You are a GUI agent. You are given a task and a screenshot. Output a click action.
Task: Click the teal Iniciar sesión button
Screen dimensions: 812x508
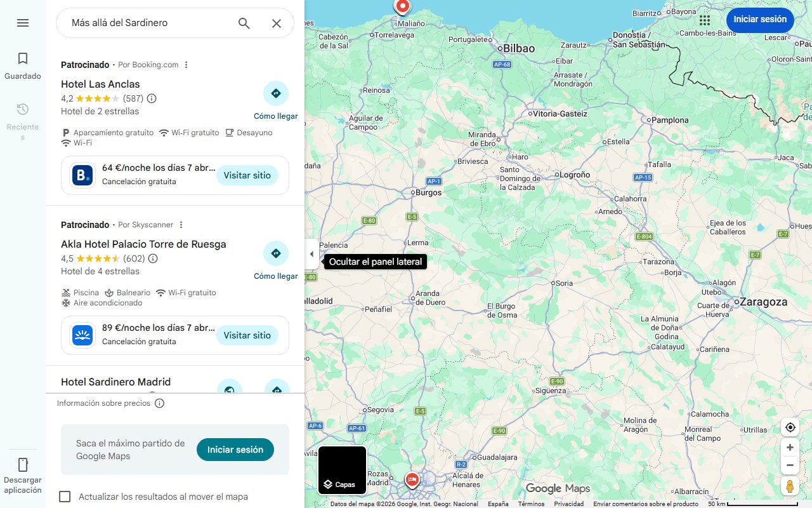coord(235,450)
